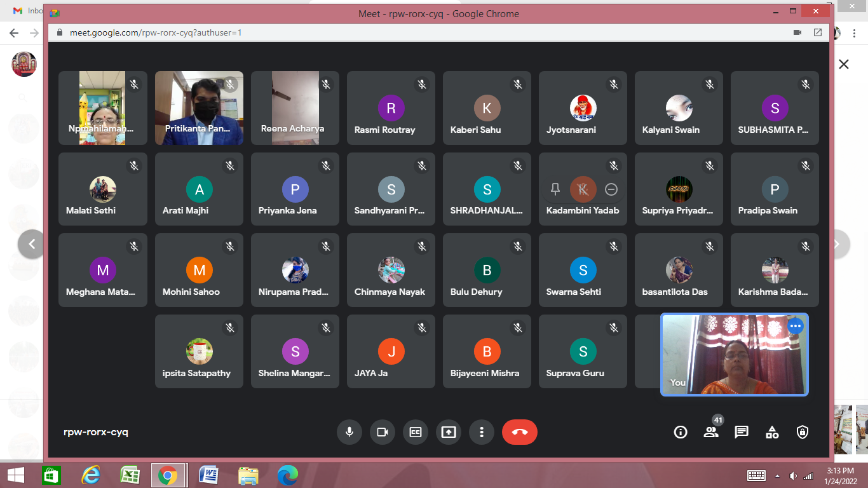The height and width of the screenshot is (488, 868).
Task: Click the muted mic icon on Kaberi Sahu
Action: pyautogui.click(x=518, y=84)
